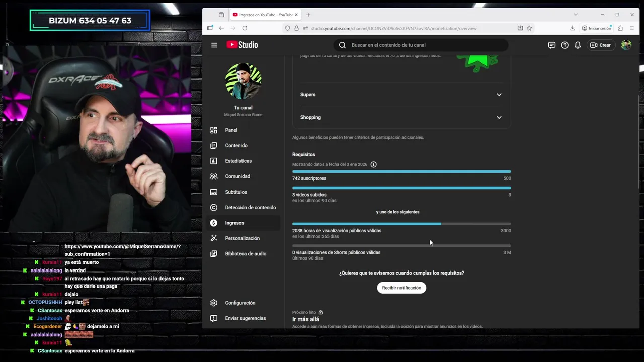Expand the Supers section

[401, 95]
